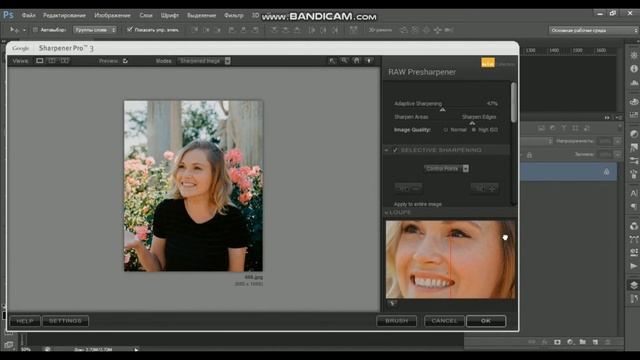
Task: Click the SETTINGS button
Action: coord(65,321)
